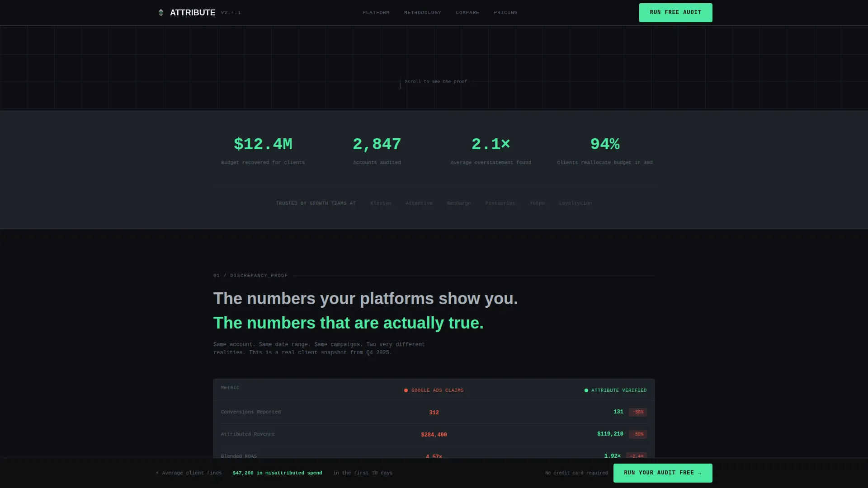
Task: Click the Attributed Revenue row label
Action: 248,434
